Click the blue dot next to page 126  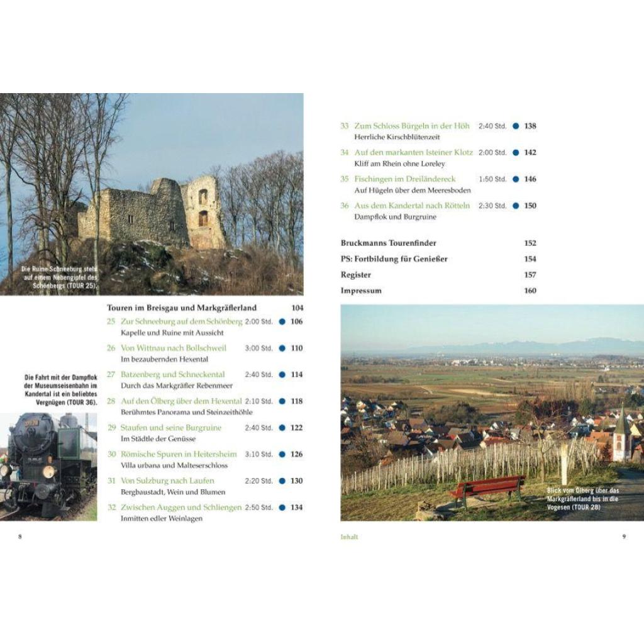click(282, 454)
